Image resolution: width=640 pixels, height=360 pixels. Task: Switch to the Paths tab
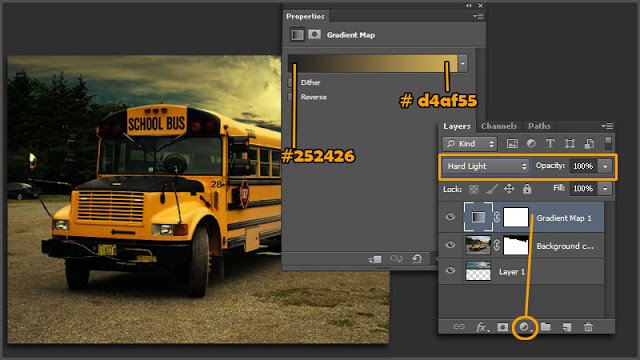[x=539, y=126]
